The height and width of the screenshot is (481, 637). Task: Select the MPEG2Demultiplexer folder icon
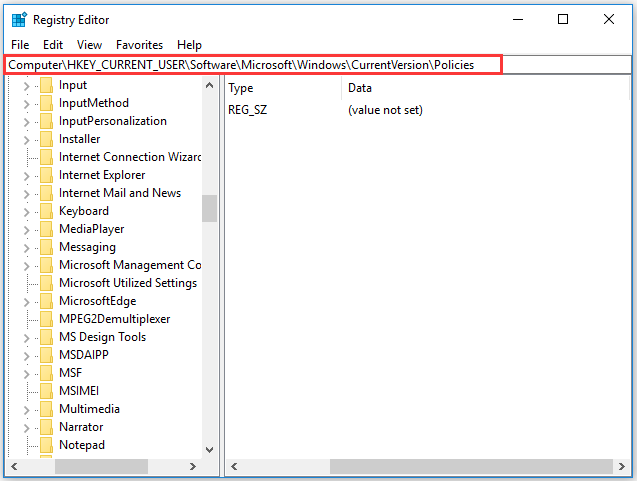coord(46,319)
